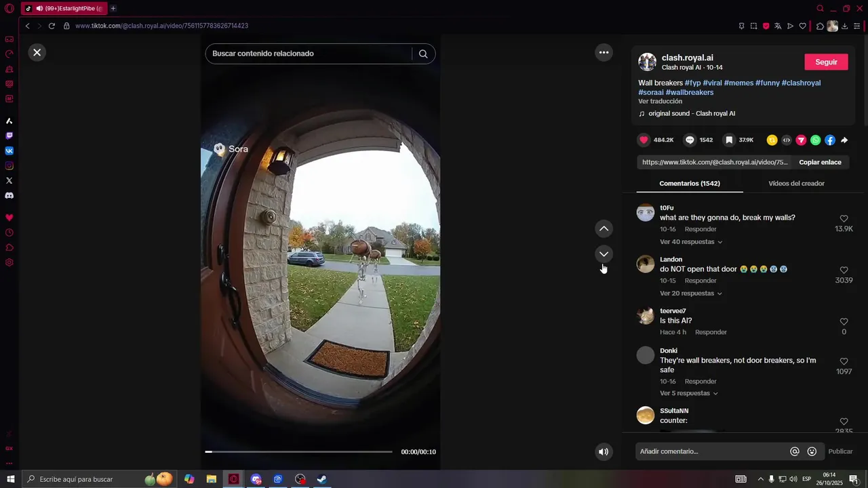Open the #clashroyal hashtag
868x488 pixels.
[x=801, y=83]
